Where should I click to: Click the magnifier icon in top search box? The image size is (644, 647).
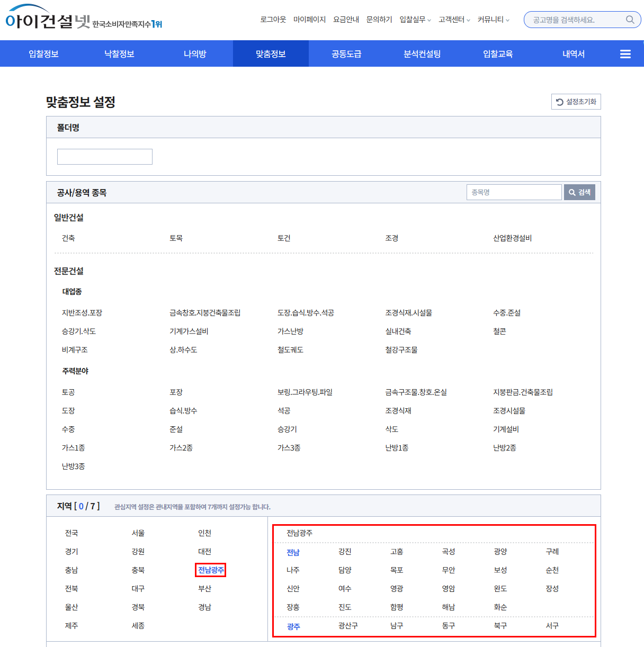point(630,20)
